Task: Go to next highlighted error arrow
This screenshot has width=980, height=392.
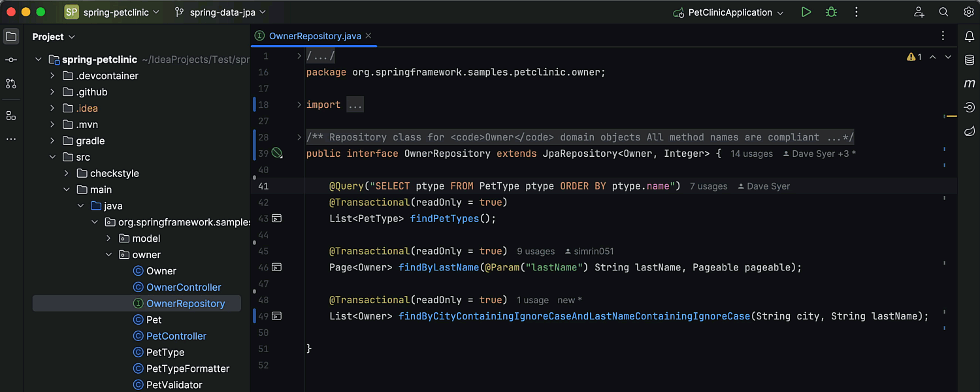Action: point(949,57)
